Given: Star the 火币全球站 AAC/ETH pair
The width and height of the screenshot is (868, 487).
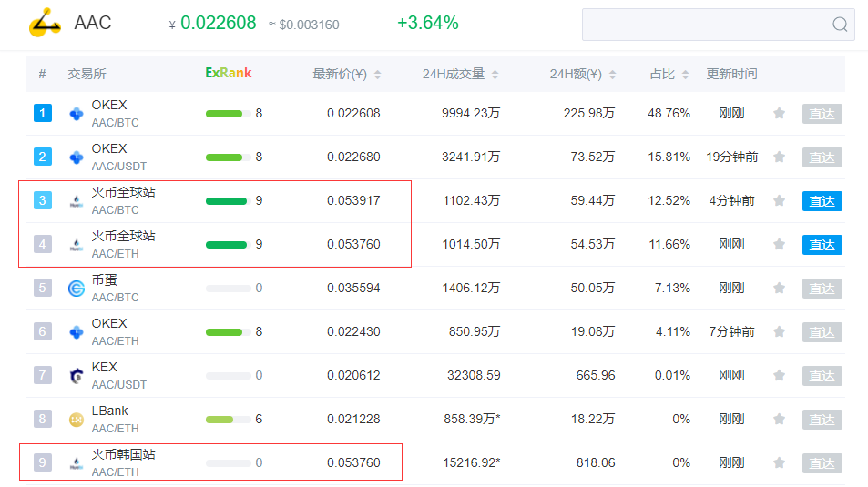Looking at the screenshot, I should click(x=780, y=245).
